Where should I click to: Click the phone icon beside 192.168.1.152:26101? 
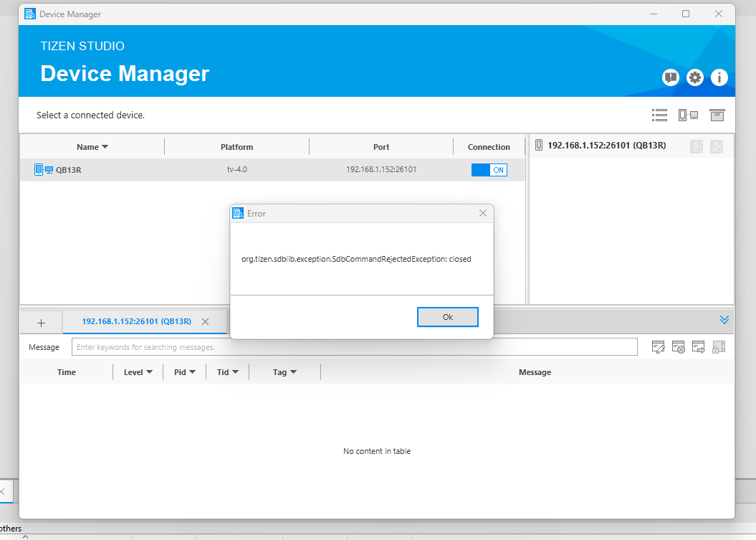[x=539, y=146]
